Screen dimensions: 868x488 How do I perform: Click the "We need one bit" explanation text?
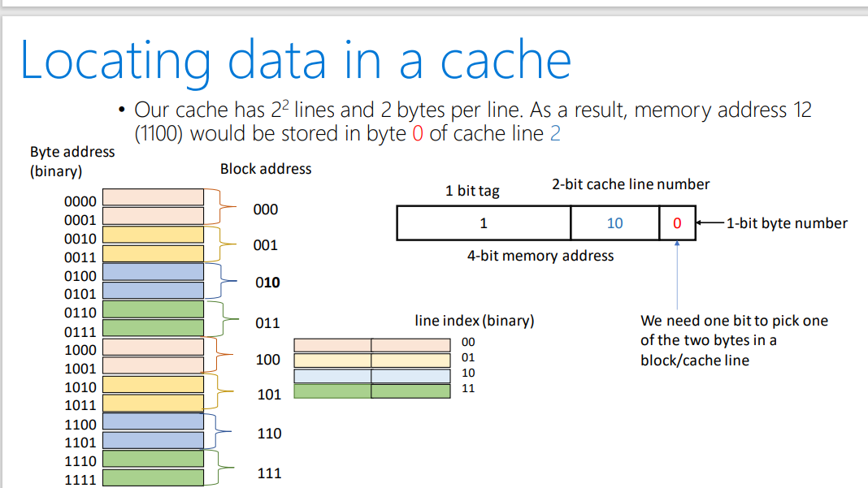733,340
